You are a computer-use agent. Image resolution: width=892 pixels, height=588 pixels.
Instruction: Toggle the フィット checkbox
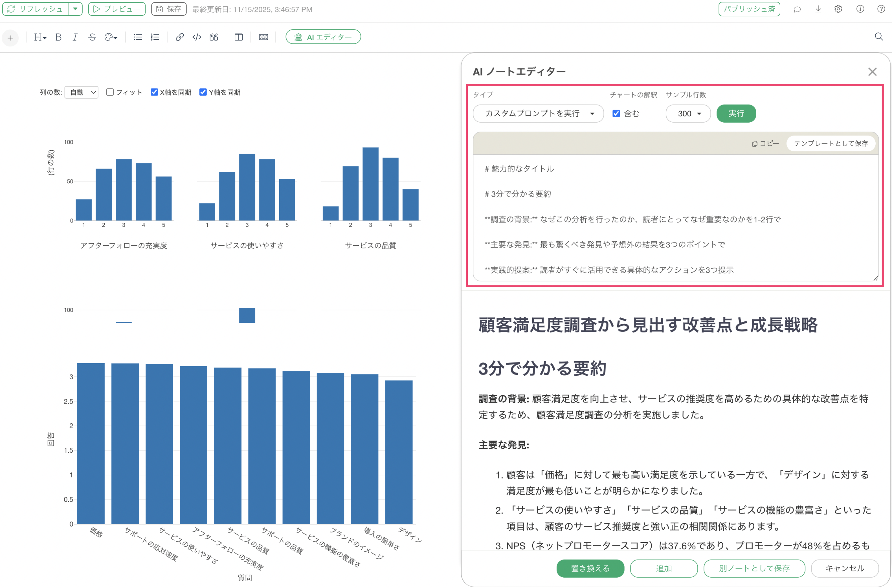tap(110, 92)
